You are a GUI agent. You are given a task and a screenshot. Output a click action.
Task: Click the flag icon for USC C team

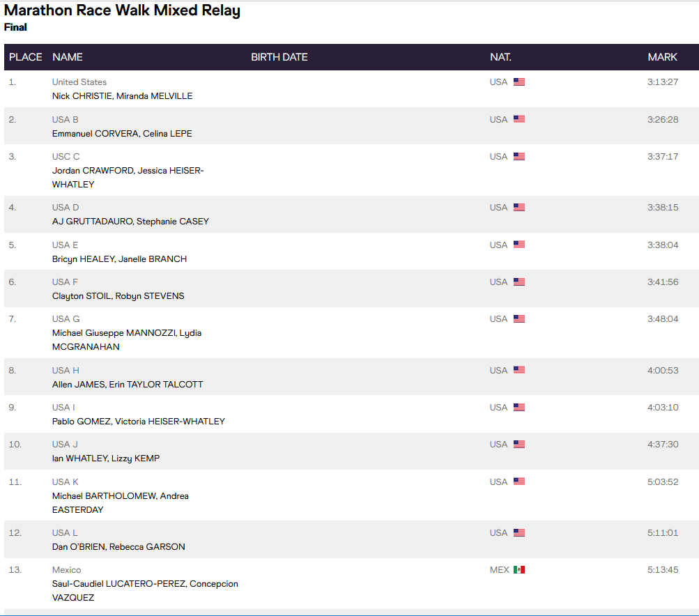[519, 157]
